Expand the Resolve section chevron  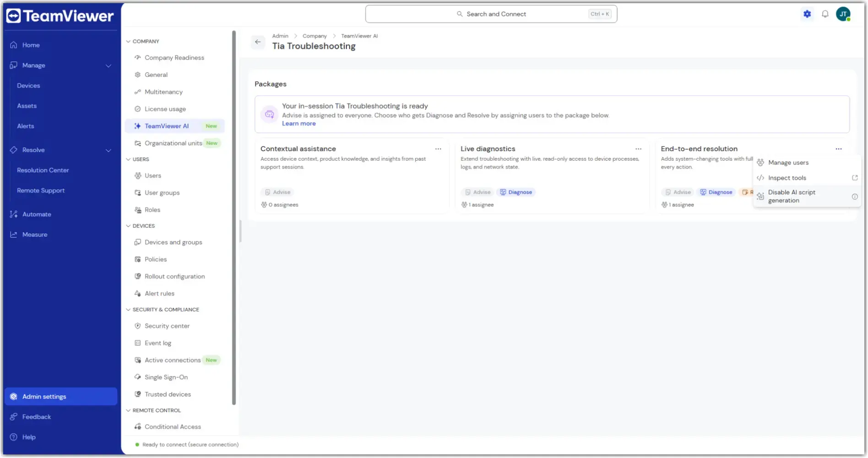click(108, 150)
